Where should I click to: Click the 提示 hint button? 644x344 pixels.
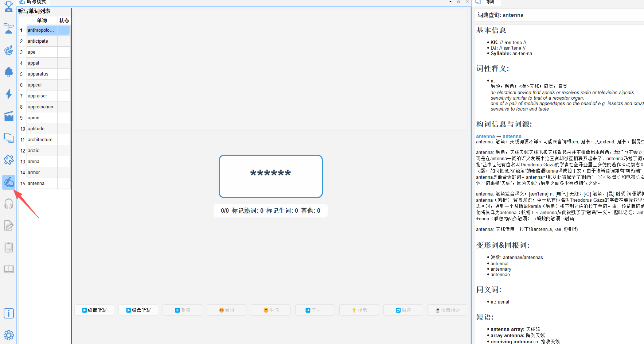click(359, 310)
